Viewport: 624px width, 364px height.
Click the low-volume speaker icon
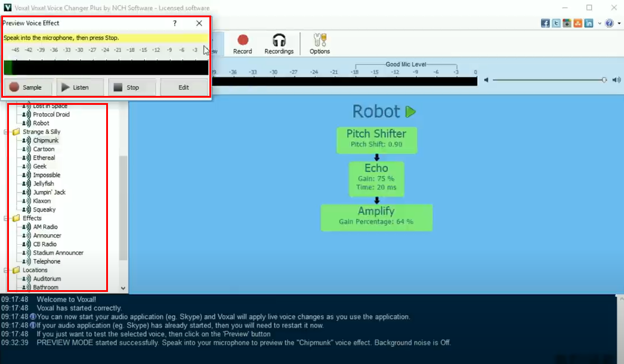[486, 80]
